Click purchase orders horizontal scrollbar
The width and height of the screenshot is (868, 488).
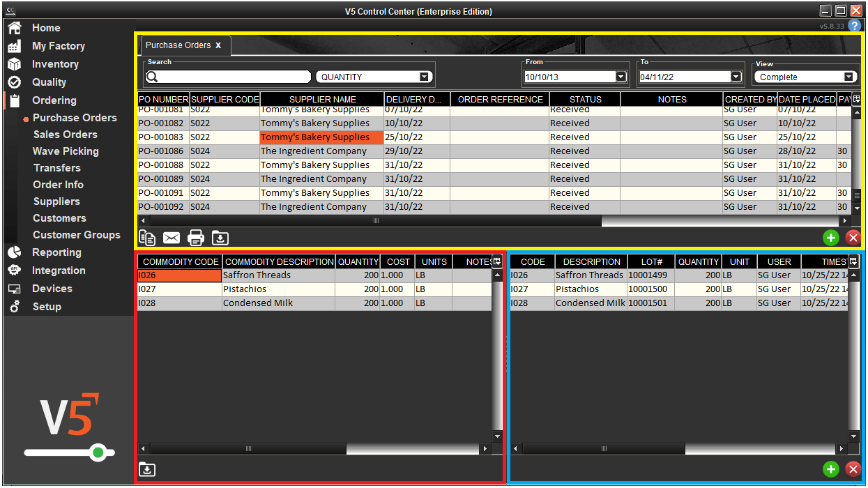(x=376, y=221)
